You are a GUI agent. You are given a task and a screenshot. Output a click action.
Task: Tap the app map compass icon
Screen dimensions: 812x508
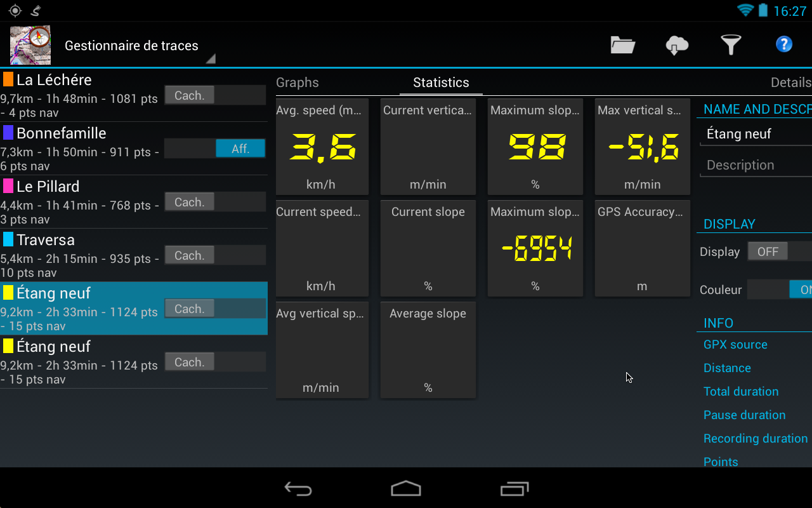(30, 45)
